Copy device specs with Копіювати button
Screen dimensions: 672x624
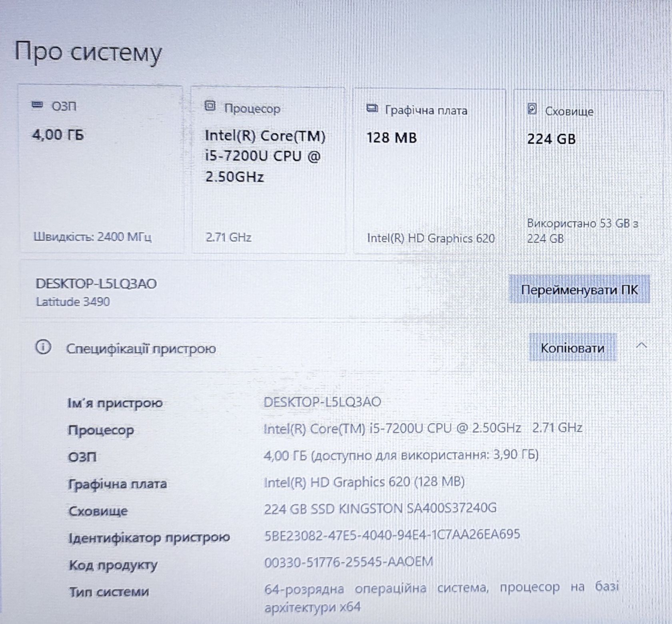(572, 348)
